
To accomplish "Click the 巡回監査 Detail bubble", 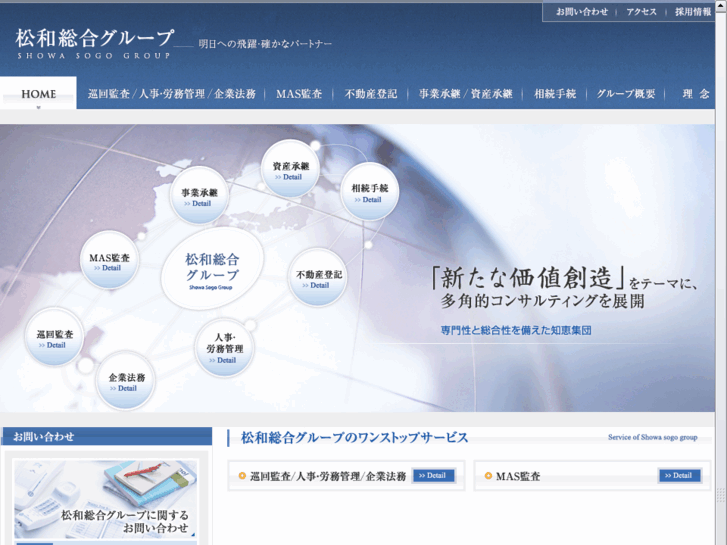I will [54, 337].
